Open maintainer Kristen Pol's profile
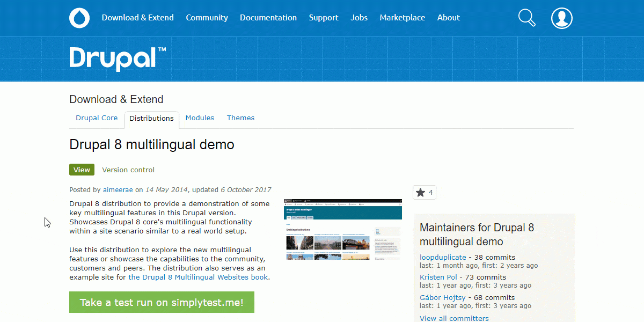 click(438, 277)
